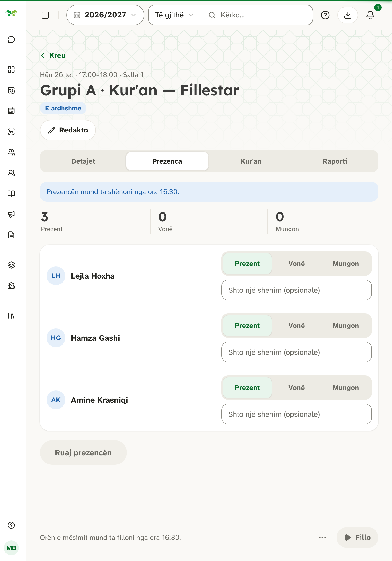Open the 2026/2027 year dropdown
392x561 pixels.
click(105, 15)
